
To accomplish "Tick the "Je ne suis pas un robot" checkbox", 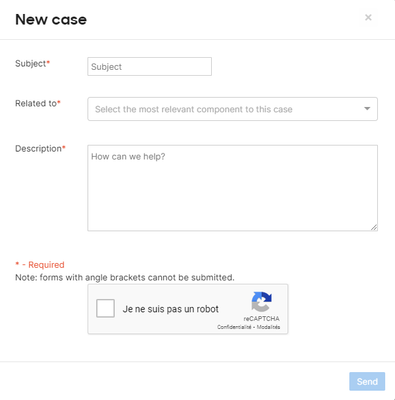I will [105, 308].
